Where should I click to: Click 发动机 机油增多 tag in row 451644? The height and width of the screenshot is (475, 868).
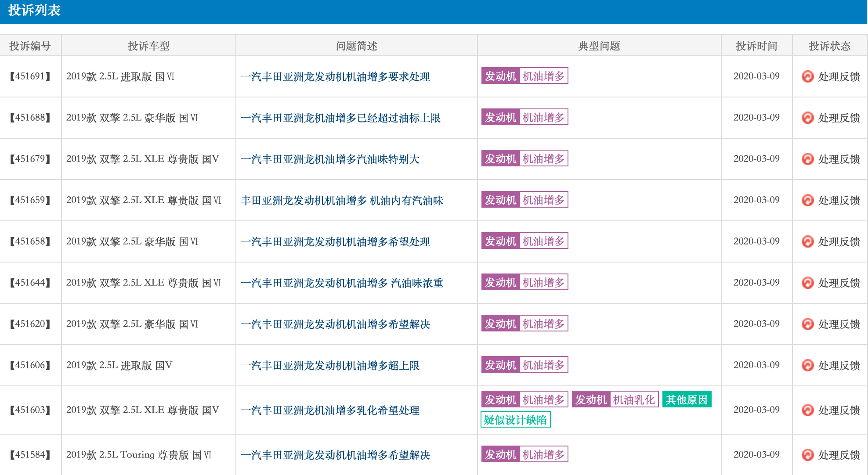(524, 282)
